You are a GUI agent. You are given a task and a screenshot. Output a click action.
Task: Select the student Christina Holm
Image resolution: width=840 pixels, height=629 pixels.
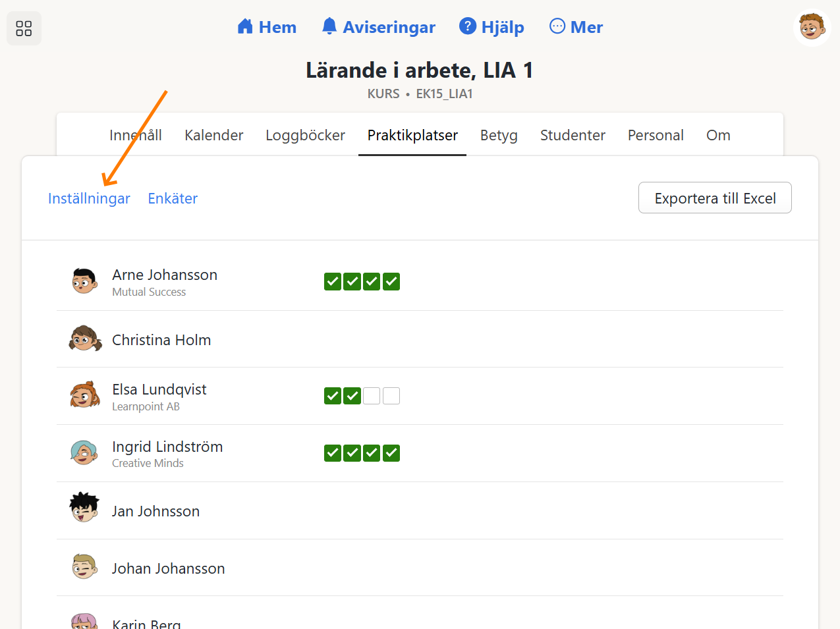point(161,340)
